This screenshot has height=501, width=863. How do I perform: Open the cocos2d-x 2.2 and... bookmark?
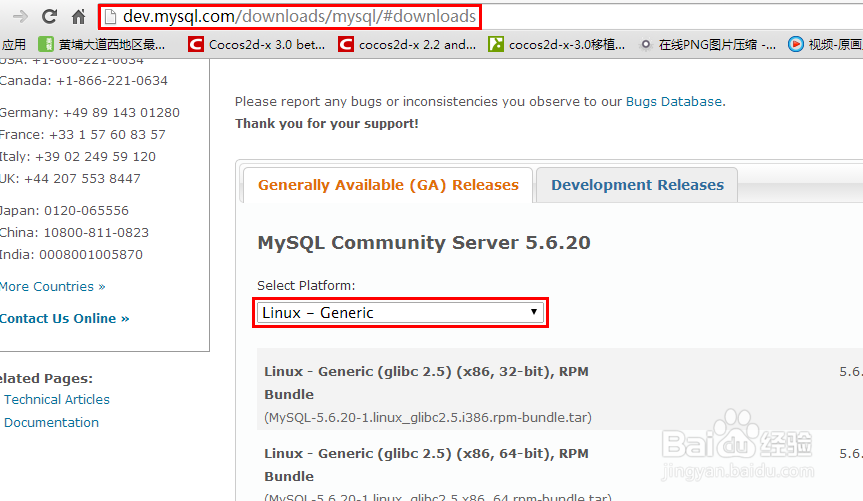coord(407,44)
